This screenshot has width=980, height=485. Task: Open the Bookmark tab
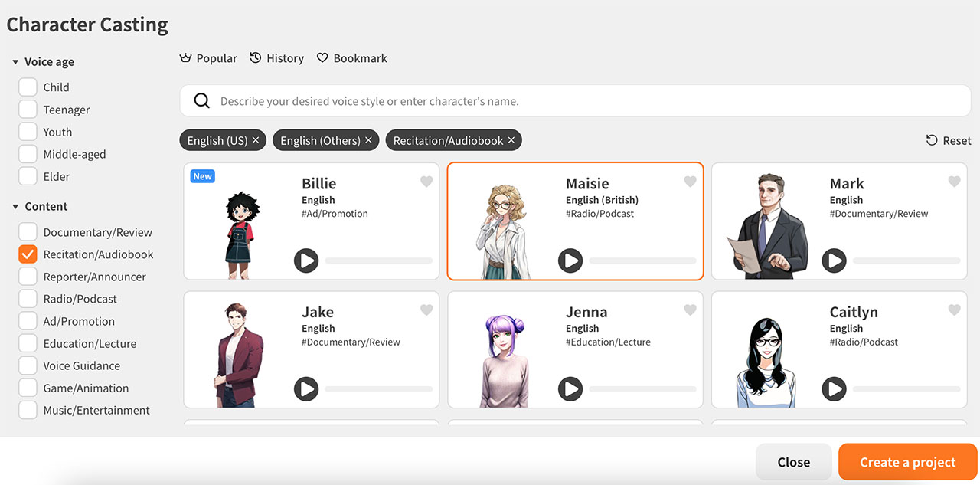pyautogui.click(x=351, y=57)
